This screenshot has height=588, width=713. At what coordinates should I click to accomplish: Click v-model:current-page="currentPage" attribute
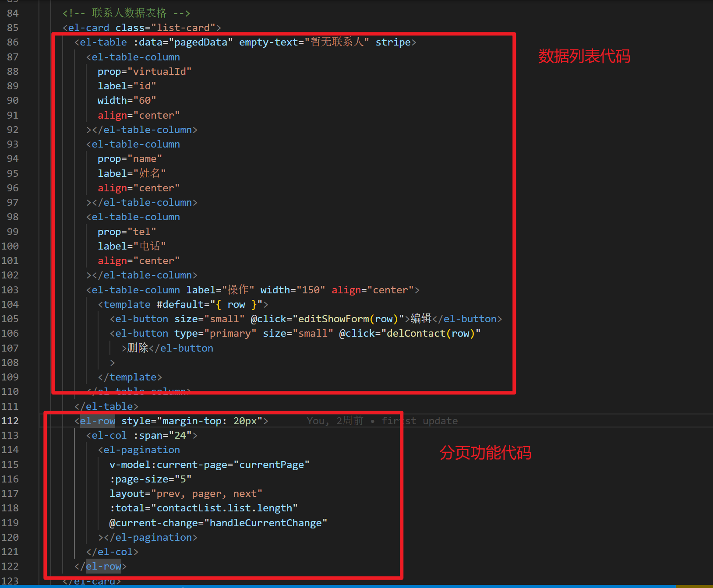point(209,465)
